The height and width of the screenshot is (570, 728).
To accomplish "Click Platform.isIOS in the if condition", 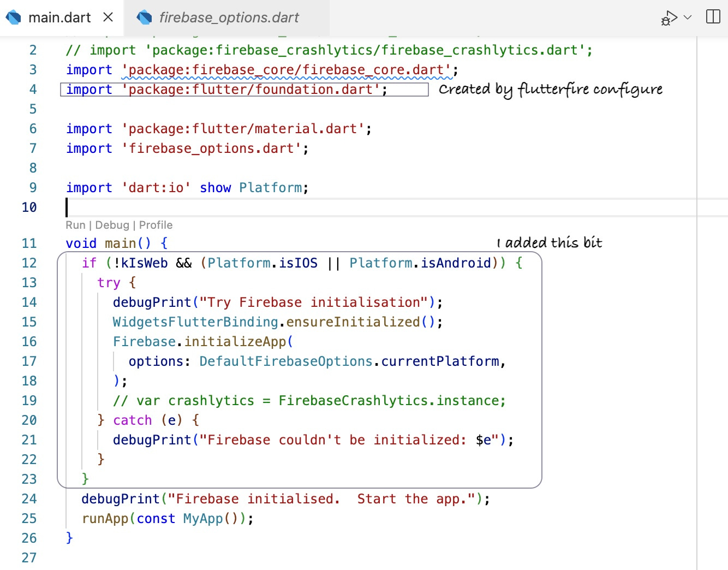I will (262, 263).
